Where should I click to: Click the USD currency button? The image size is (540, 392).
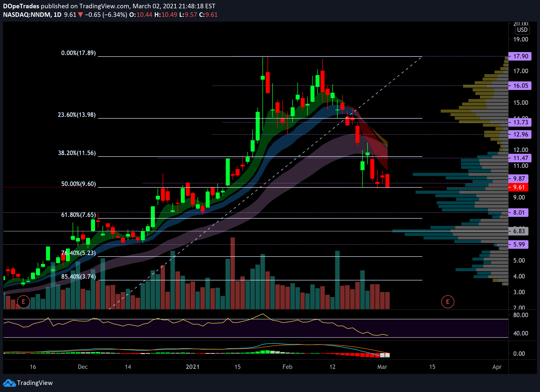522,30
